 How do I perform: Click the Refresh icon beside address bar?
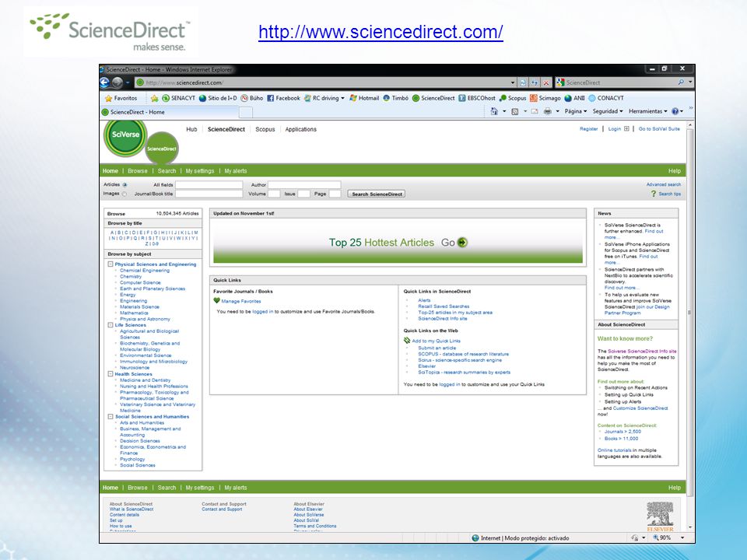point(535,83)
